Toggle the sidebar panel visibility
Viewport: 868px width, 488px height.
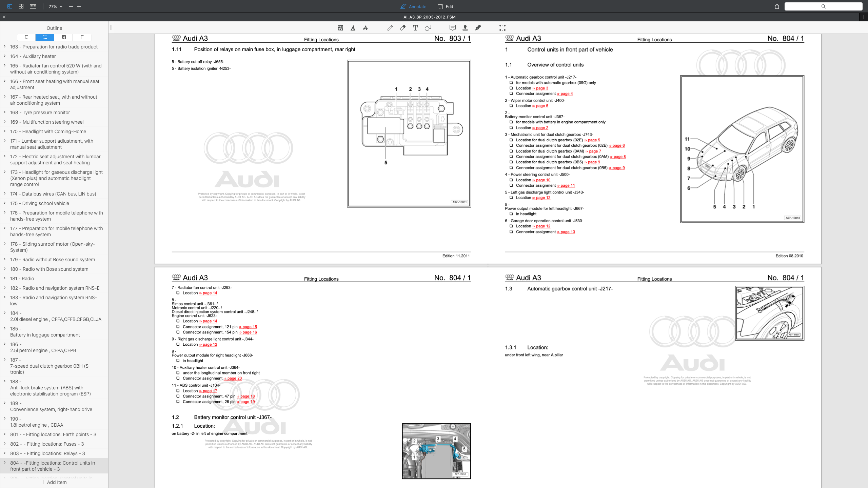tap(9, 6)
